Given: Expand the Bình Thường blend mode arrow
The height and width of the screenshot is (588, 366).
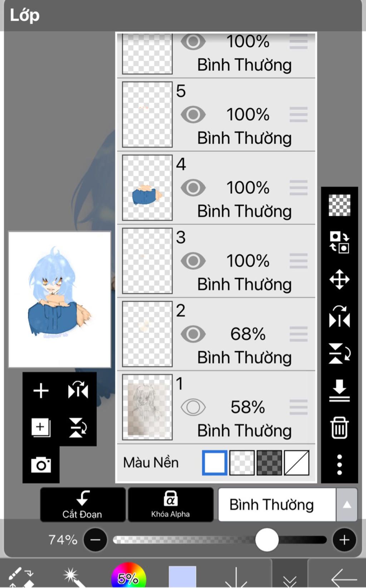Looking at the screenshot, I should tap(347, 505).
